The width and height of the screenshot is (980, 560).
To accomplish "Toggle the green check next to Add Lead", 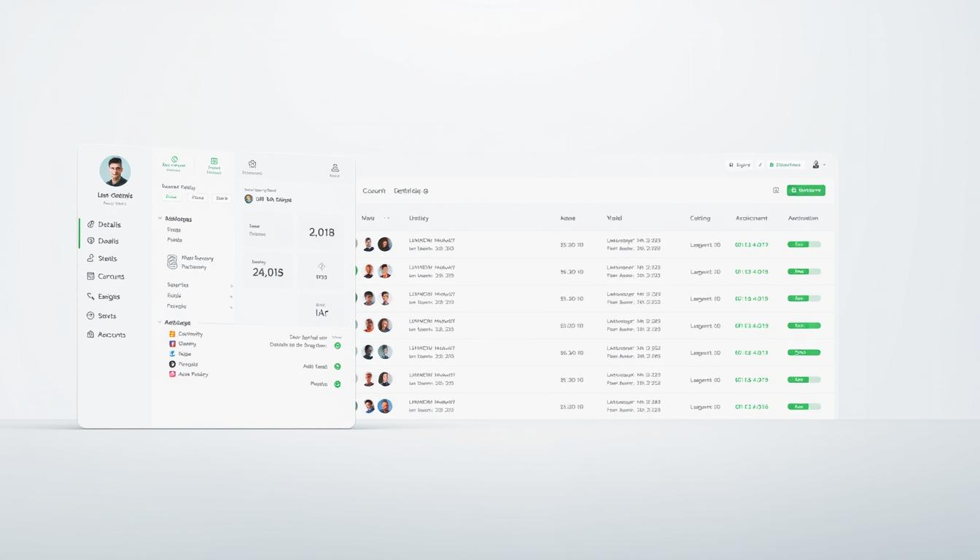I will point(337,367).
